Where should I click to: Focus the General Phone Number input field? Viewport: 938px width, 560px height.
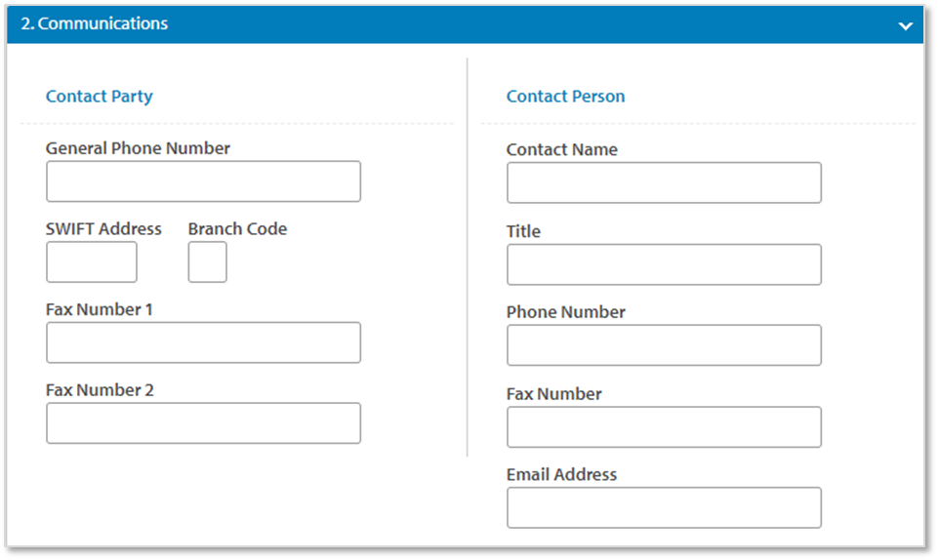coord(203,181)
